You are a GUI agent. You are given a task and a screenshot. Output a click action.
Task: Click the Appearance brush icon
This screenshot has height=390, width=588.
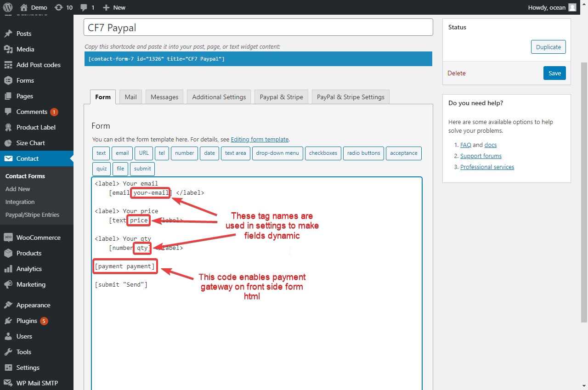pyautogui.click(x=8, y=305)
